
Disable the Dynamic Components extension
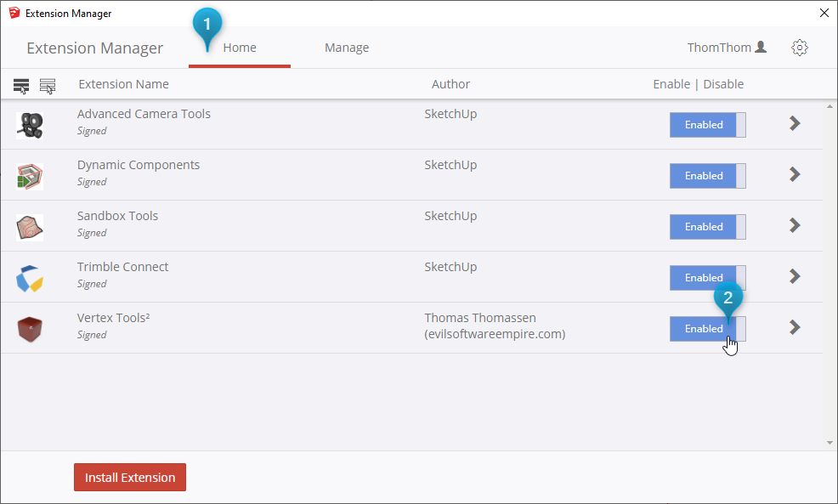(x=707, y=176)
